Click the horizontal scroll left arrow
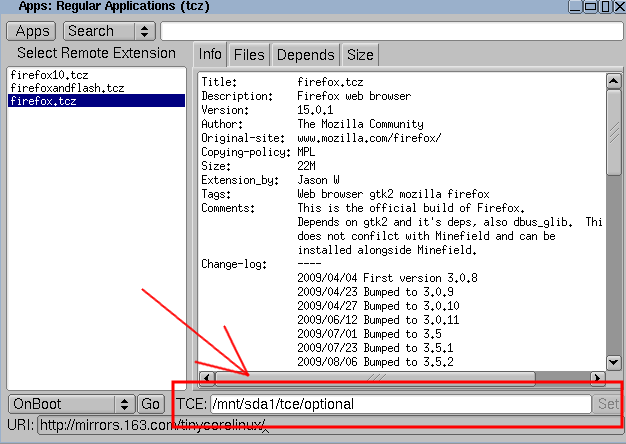Viewport: 626px width, 444px height. coord(207,377)
